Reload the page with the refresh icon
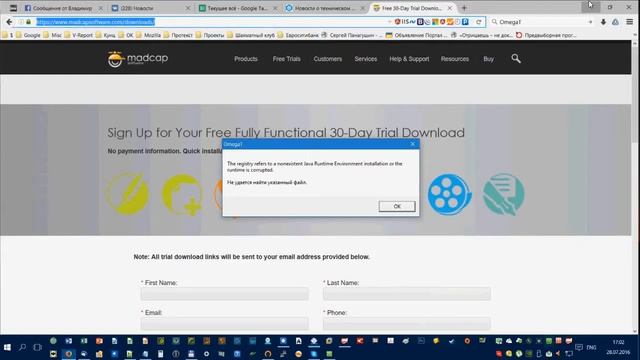Image resolution: width=640 pixels, height=360 pixels. [x=478, y=22]
